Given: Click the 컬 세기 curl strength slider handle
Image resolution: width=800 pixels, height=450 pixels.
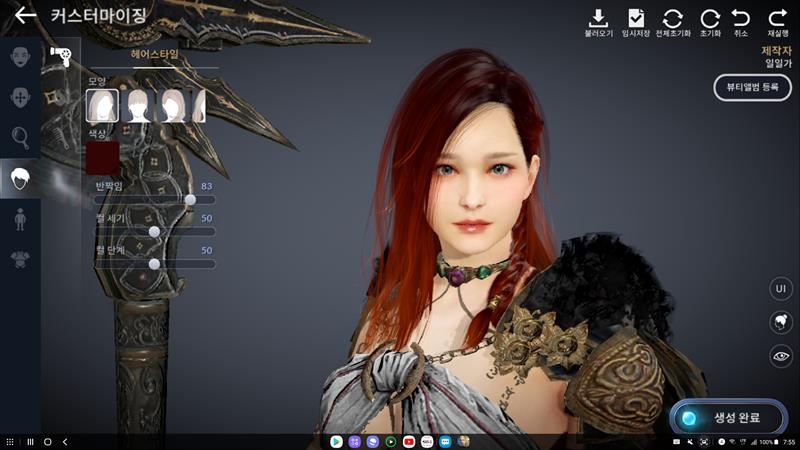Looking at the screenshot, I should 154,232.
